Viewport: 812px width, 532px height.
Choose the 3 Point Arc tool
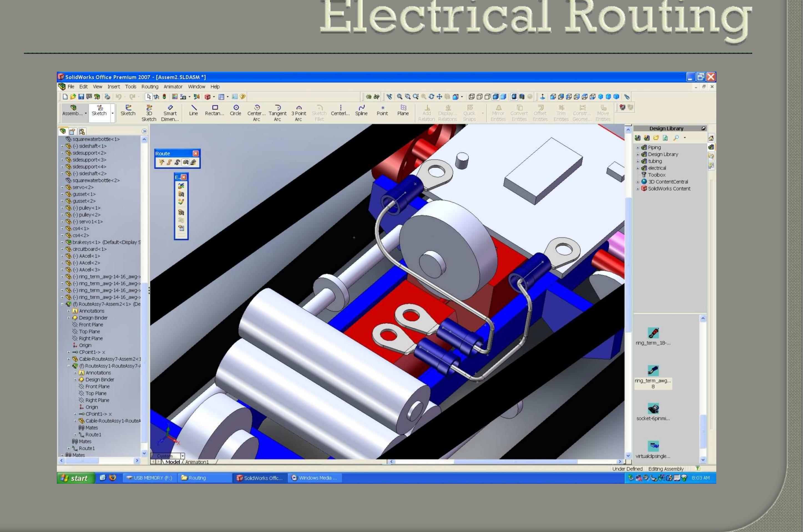click(x=299, y=113)
